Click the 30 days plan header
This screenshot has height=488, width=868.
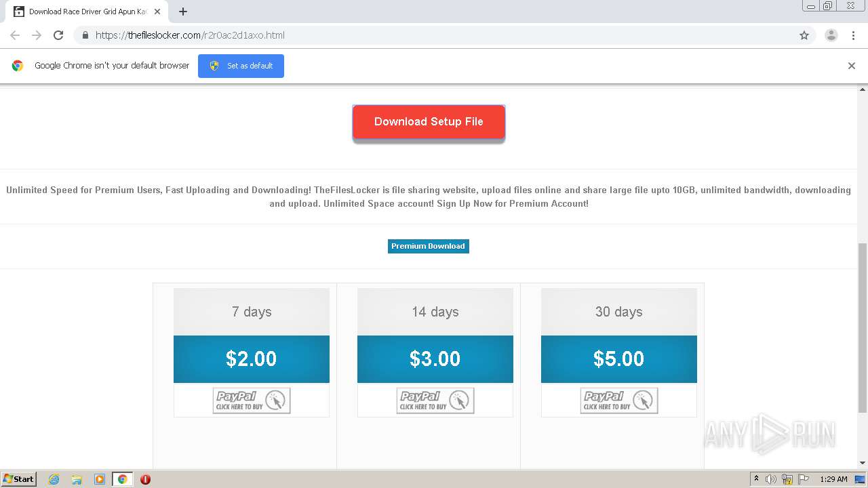point(619,312)
